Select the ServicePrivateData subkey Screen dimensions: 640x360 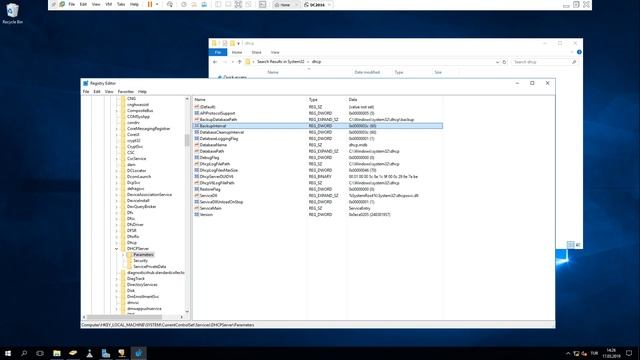149,267
